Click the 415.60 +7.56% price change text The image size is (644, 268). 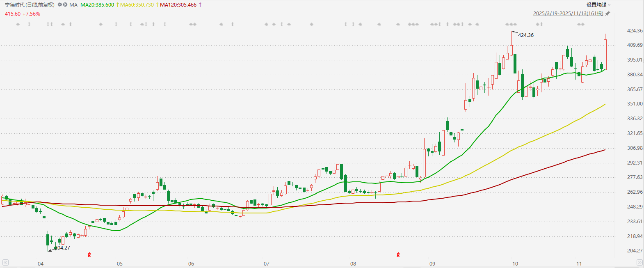point(23,14)
